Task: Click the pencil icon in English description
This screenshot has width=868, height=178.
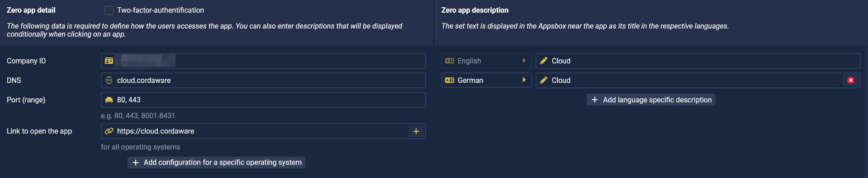Action: tap(544, 61)
